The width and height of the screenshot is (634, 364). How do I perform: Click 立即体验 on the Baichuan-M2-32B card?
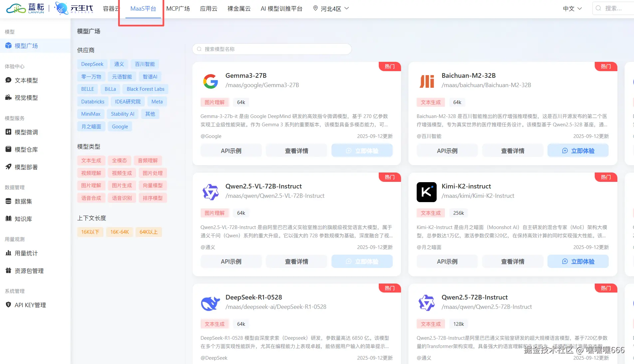pyautogui.click(x=578, y=151)
